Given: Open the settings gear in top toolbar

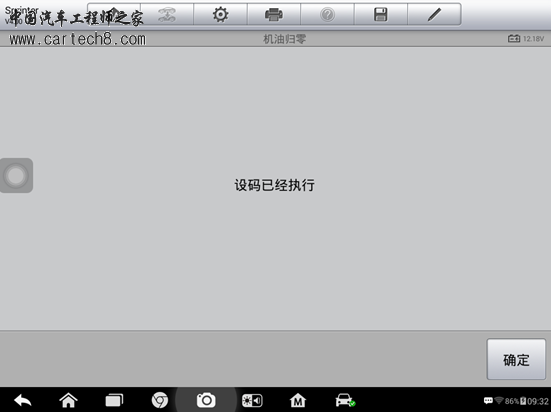Looking at the screenshot, I should pyautogui.click(x=220, y=14).
